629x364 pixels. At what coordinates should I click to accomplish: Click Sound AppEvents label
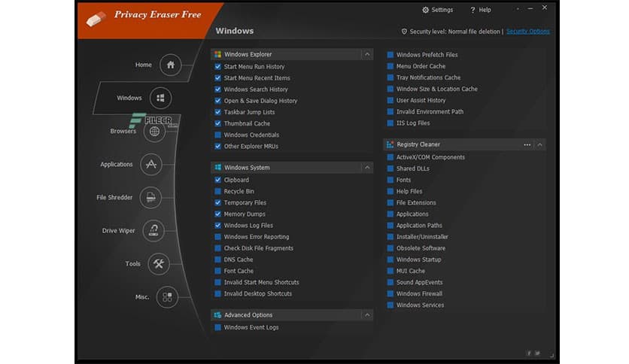pyautogui.click(x=420, y=282)
